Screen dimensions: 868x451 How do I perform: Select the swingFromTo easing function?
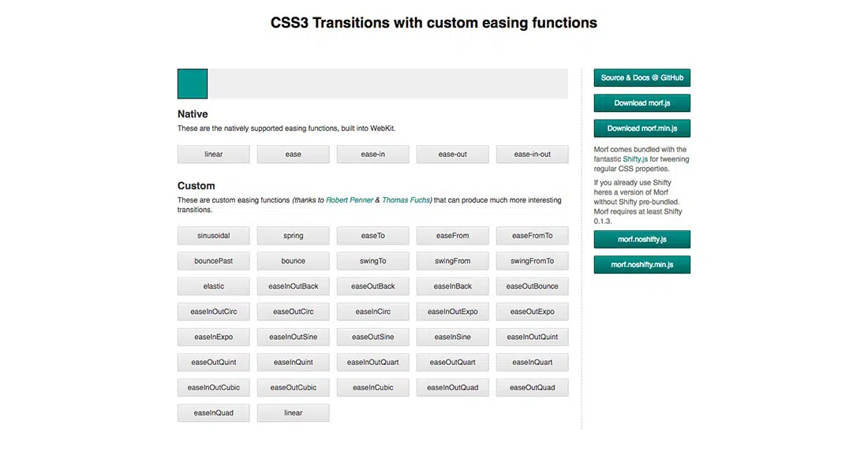click(532, 261)
